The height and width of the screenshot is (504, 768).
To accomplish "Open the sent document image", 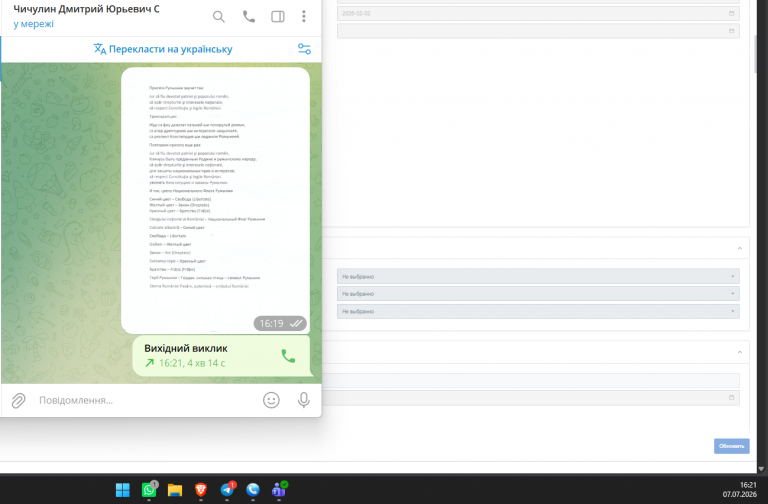I will coord(216,200).
